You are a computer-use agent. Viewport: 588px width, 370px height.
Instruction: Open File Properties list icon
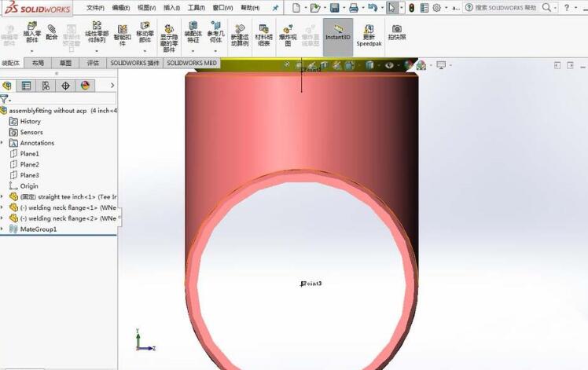coord(424,8)
